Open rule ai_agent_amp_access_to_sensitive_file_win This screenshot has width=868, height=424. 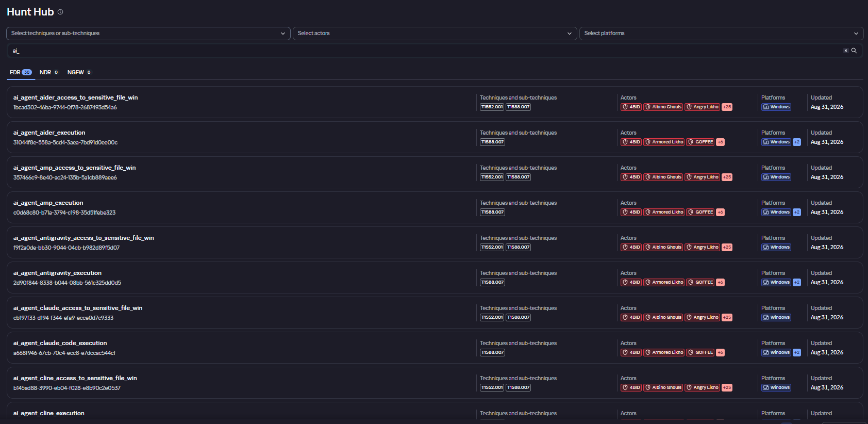pyautogui.click(x=75, y=168)
